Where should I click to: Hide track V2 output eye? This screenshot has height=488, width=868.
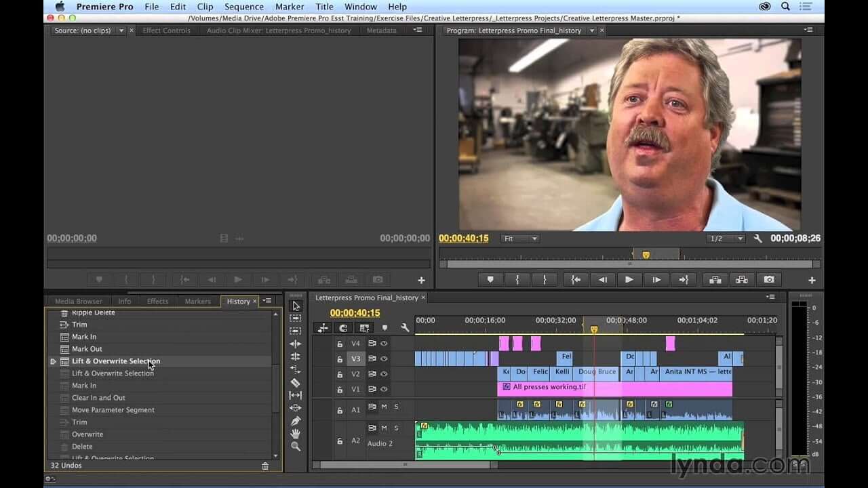[384, 373]
